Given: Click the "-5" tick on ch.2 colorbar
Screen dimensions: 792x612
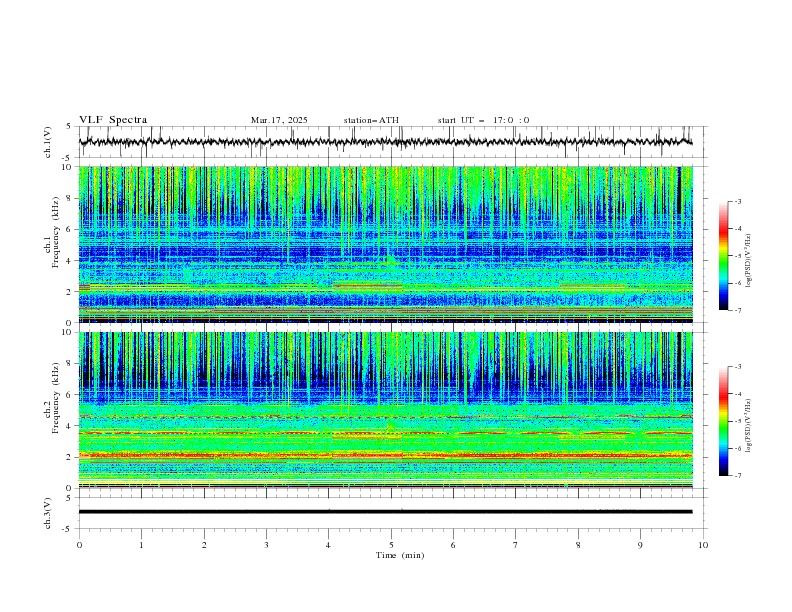Looking at the screenshot, I should (x=738, y=421).
